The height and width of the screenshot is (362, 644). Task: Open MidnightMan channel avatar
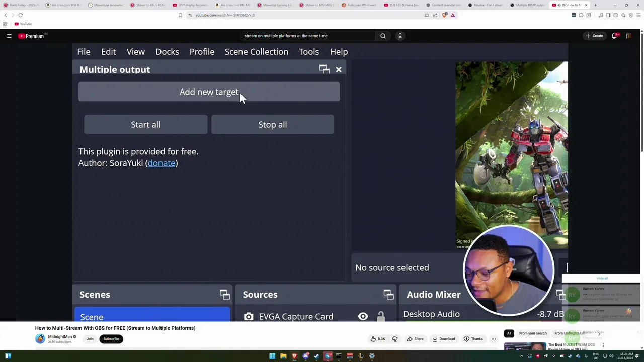40,339
